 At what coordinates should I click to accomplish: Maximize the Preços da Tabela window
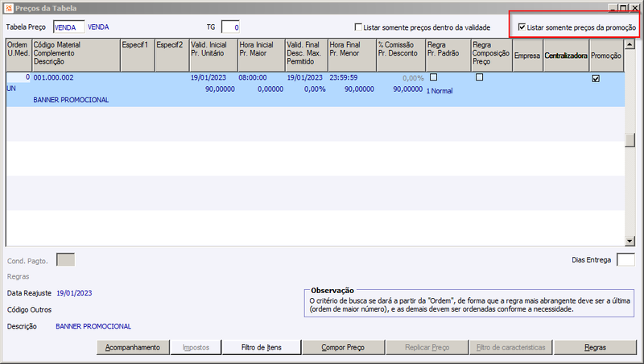click(x=623, y=8)
